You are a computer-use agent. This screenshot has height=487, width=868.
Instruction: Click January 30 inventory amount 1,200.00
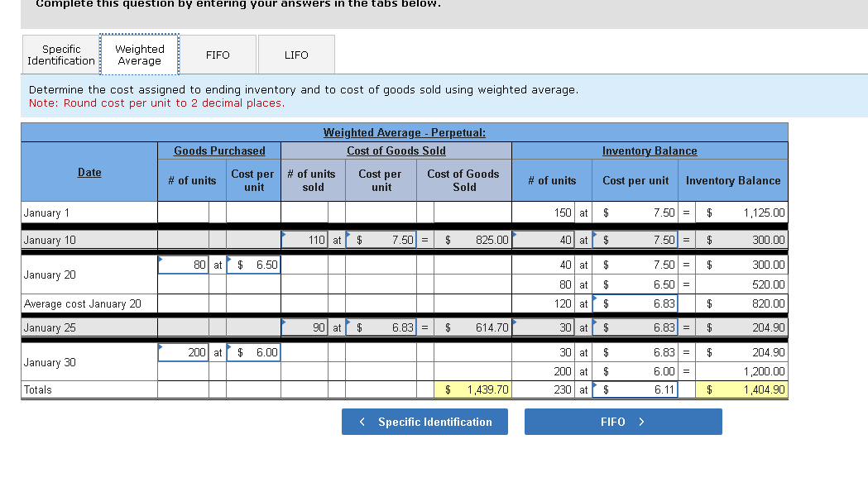[x=741, y=371]
